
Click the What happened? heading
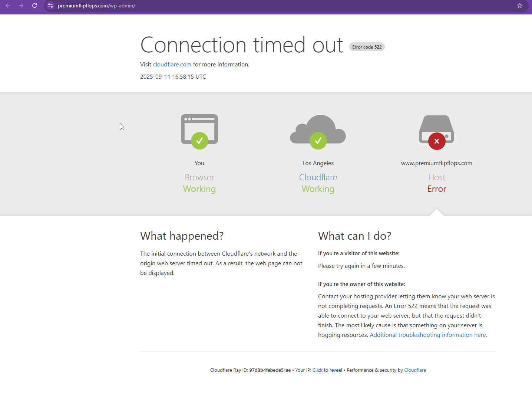[x=182, y=236]
